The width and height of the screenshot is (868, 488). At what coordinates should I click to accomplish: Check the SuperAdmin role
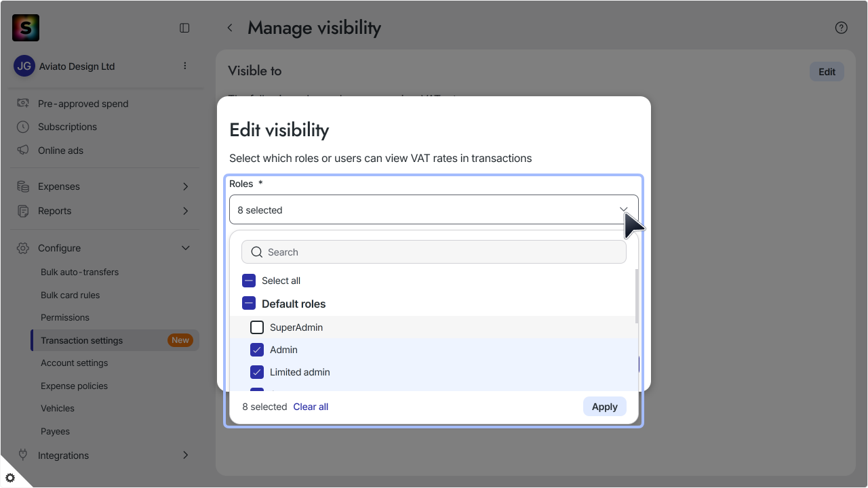(257, 327)
